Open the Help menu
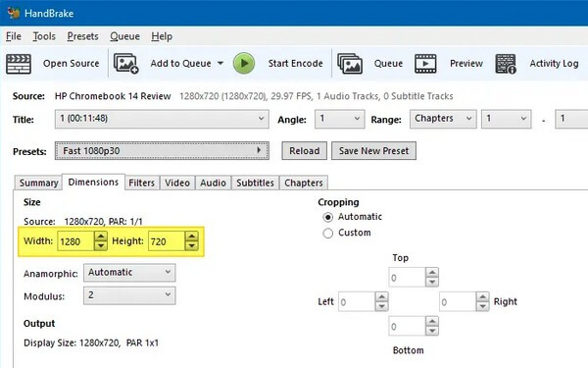Viewport: 588px width, 368px height. tap(162, 36)
